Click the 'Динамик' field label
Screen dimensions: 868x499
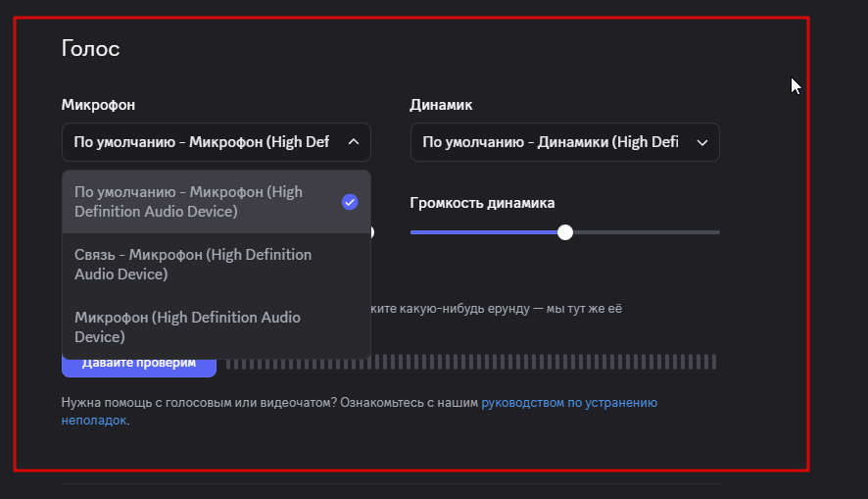tap(441, 105)
